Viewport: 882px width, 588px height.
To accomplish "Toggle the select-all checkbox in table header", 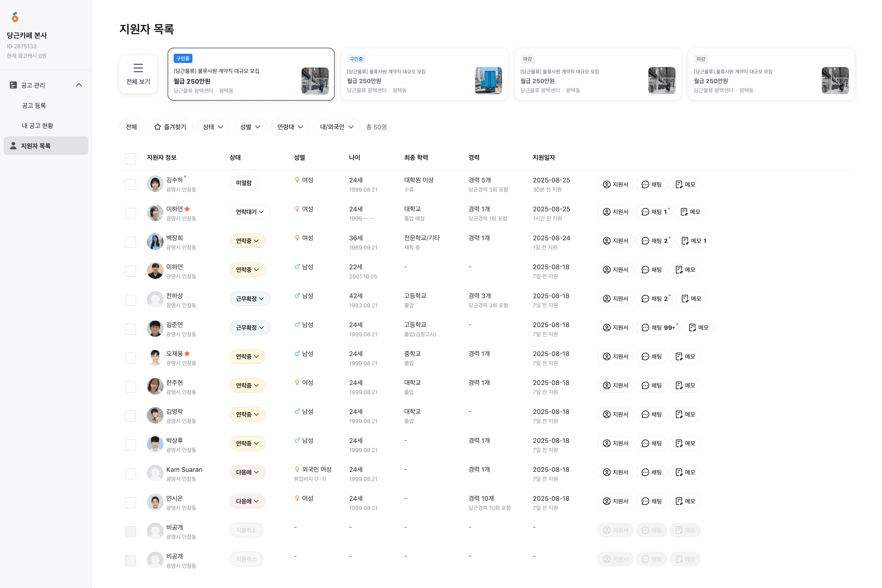I will click(130, 159).
